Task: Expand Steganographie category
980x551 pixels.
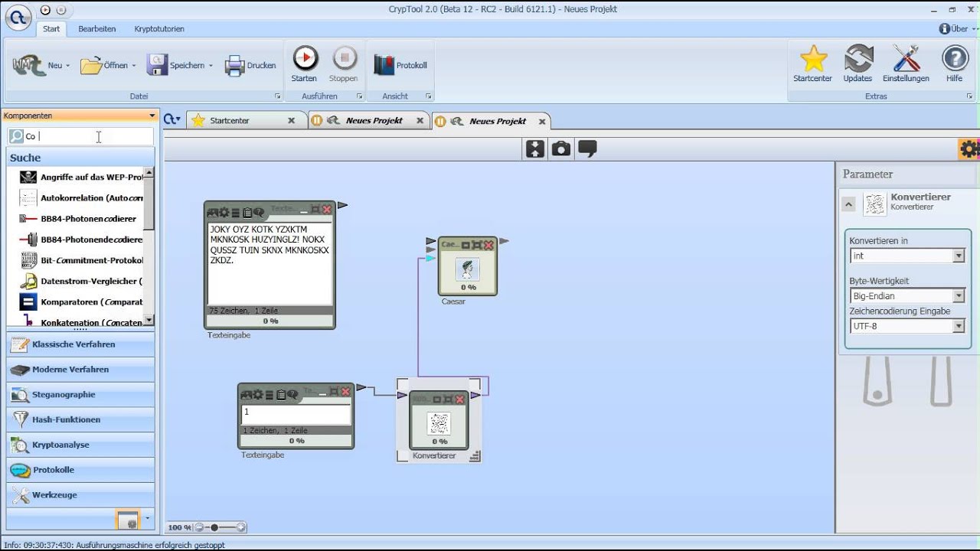Action: pos(80,395)
